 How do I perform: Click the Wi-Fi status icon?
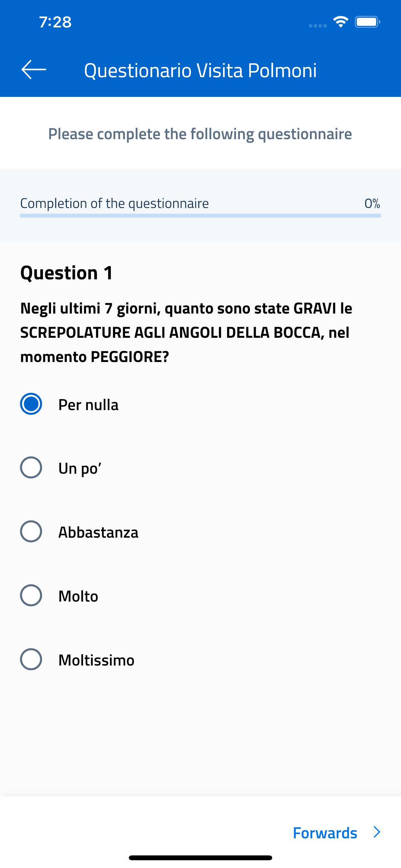[340, 22]
